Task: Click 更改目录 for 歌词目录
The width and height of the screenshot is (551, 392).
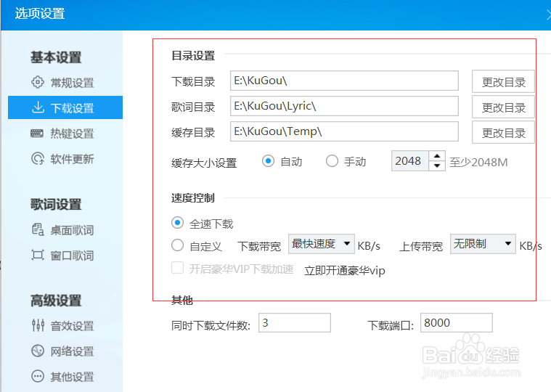Action: click(x=503, y=107)
